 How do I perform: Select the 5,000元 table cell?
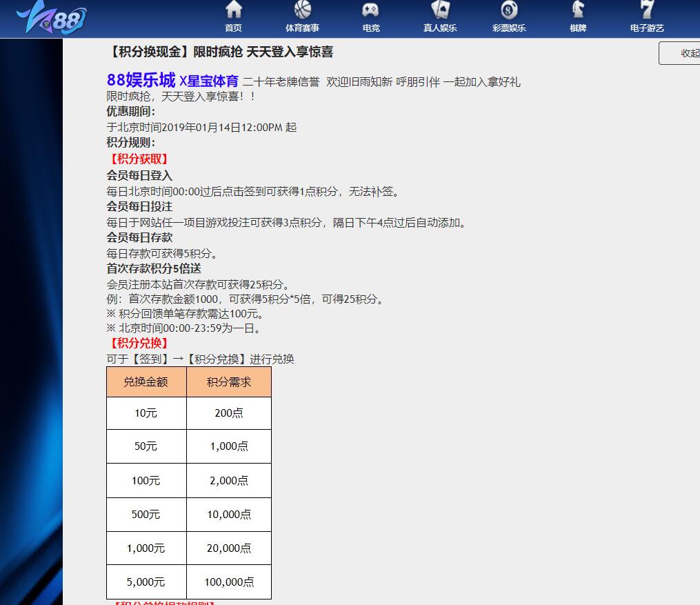(146, 582)
